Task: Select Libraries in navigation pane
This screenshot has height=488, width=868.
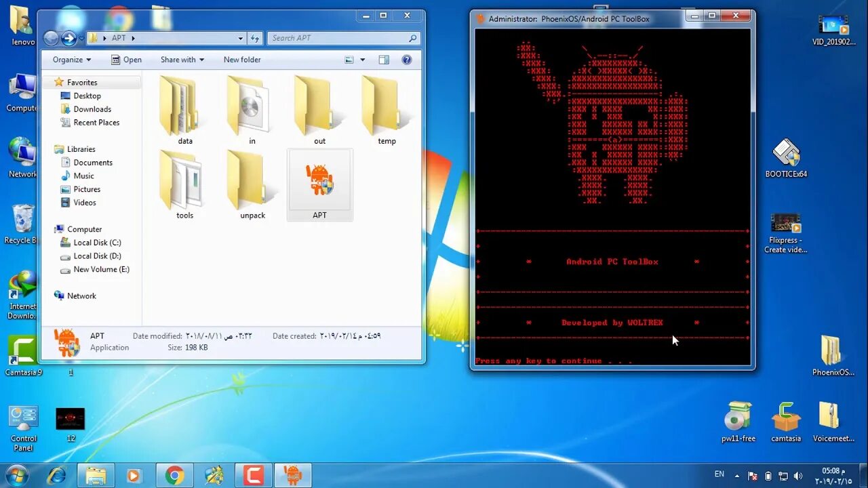Action: point(81,149)
